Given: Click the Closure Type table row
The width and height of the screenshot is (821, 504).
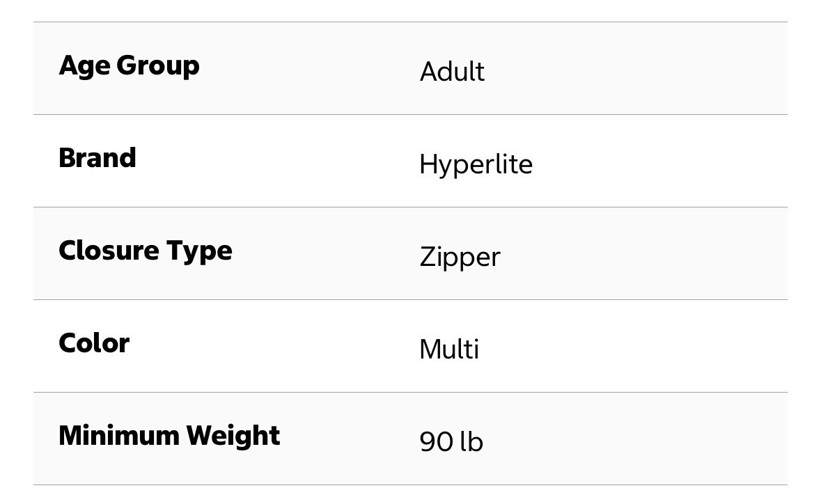Looking at the screenshot, I should (411, 253).
